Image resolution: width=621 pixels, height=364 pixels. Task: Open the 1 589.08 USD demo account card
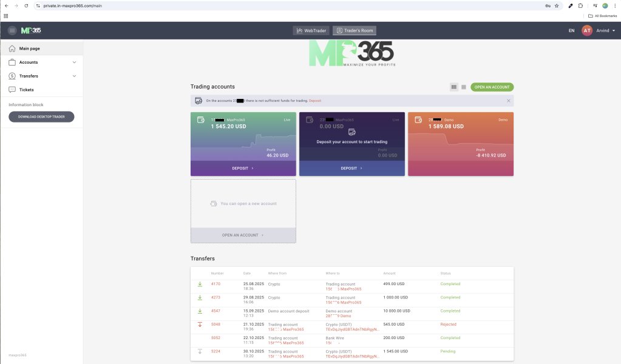point(461,144)
